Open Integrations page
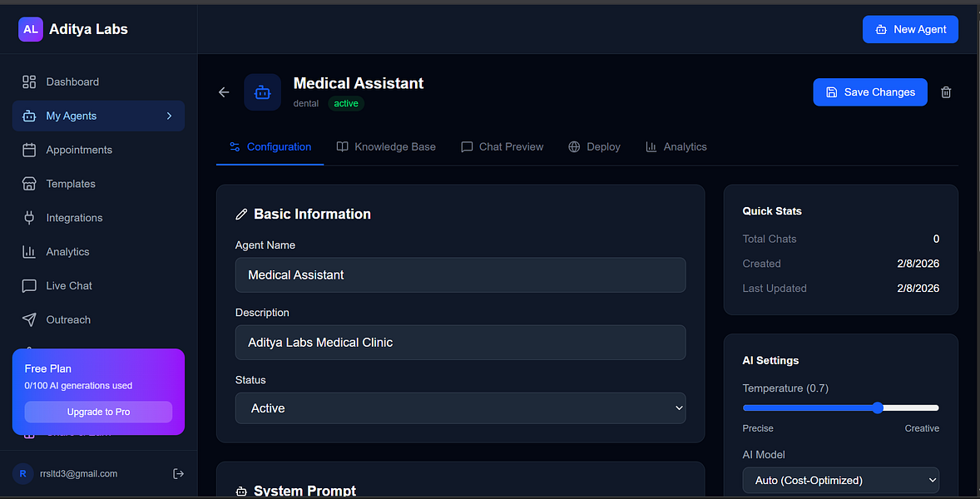 coord(98,218)
